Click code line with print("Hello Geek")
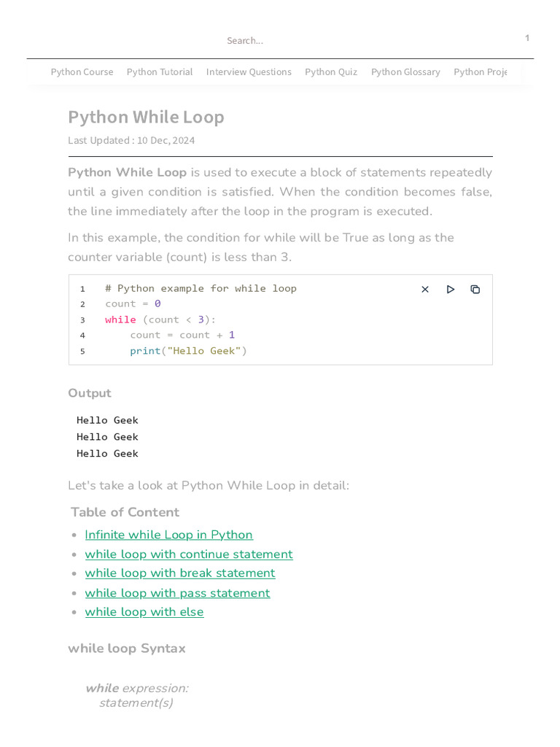560x747 pixels. (x=188, y=351)
